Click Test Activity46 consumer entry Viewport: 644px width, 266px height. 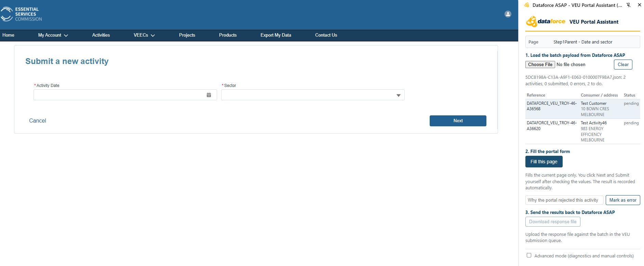(594, 123)
